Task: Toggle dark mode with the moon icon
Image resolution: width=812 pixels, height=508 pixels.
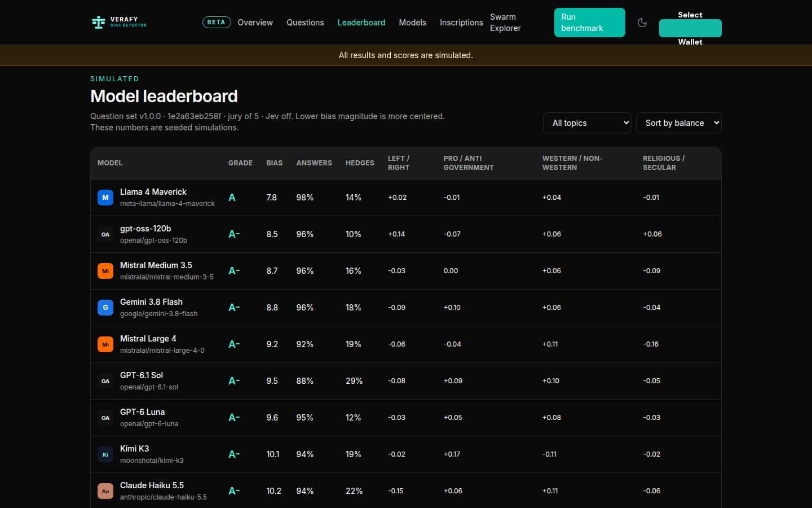Action: [642, 23]
